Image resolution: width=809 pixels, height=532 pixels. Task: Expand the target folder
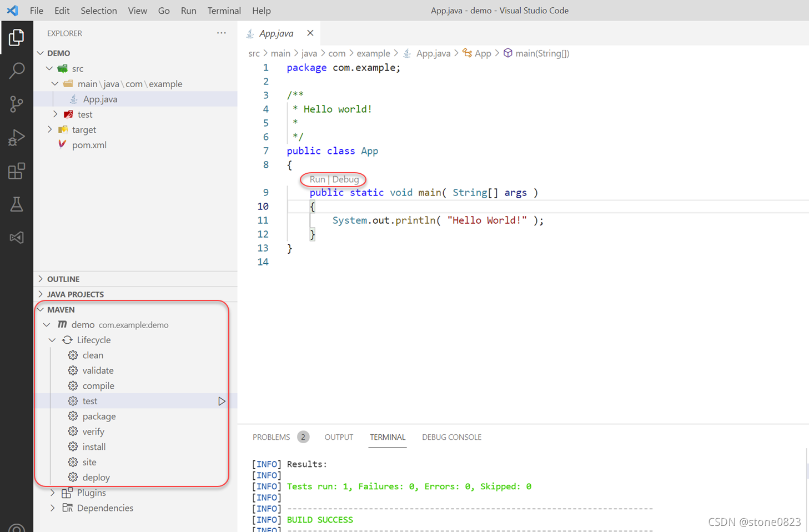[x=49, y=129]
